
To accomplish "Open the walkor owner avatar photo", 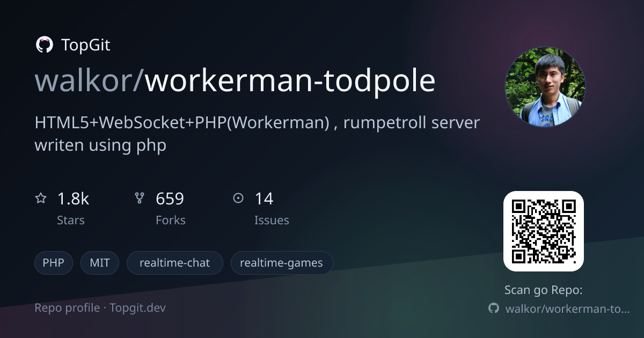I will 545,87.
